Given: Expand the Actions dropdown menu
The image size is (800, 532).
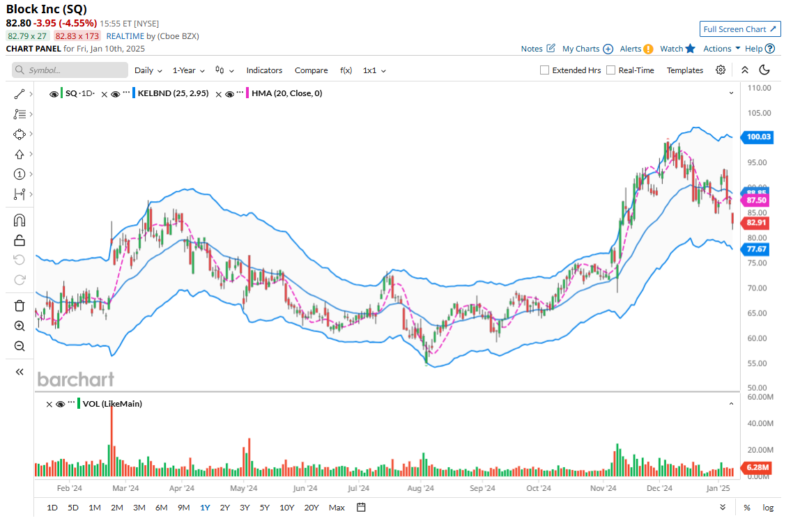Looking at the screenshot, I should [721, 49].
